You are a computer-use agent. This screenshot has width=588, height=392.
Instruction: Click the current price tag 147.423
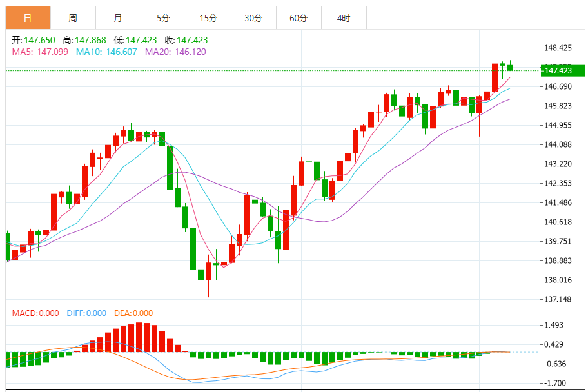click(x=562, y=70)
